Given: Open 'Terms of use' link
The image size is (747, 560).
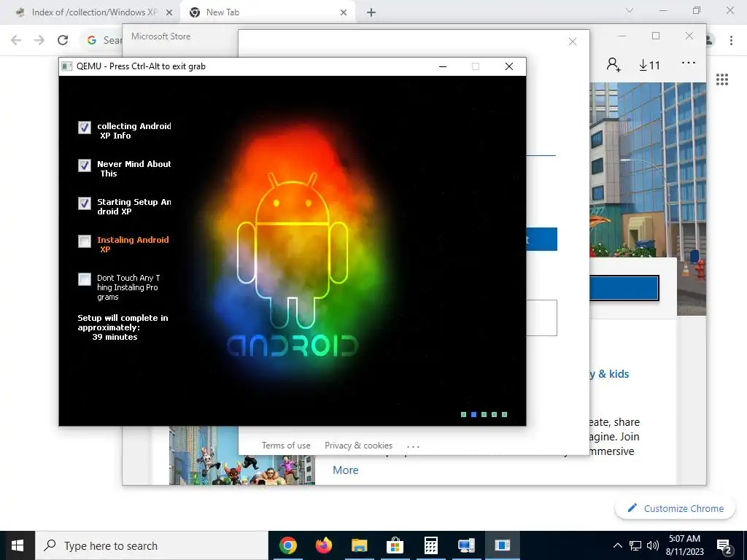Looking at the screenshot, I should pyautogui.click(x=286, y=446).
